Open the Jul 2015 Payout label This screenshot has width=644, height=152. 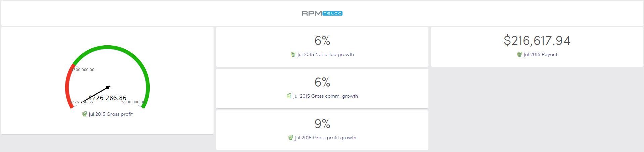(x=540, y=54)
